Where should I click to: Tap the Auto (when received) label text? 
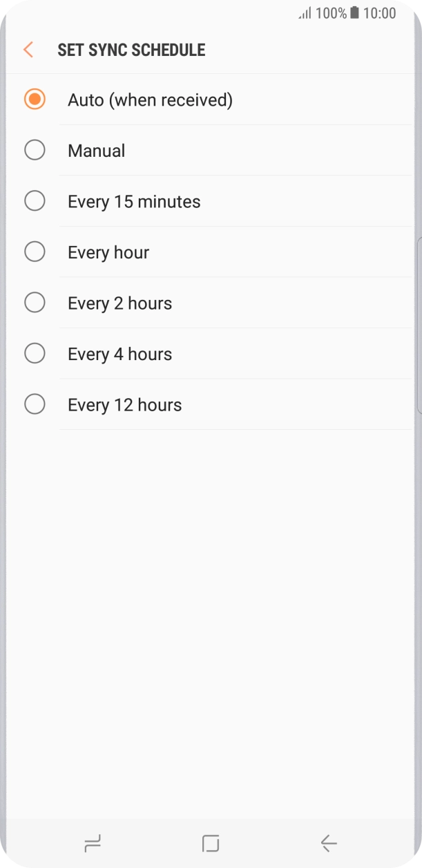[149, 100]
